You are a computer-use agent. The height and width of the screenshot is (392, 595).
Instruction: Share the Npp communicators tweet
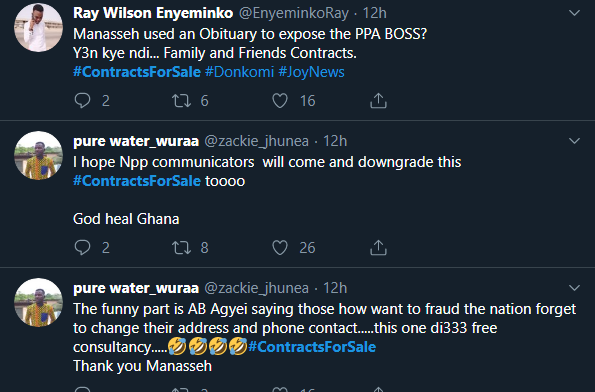pyautogui.click(x=378, y=247)
